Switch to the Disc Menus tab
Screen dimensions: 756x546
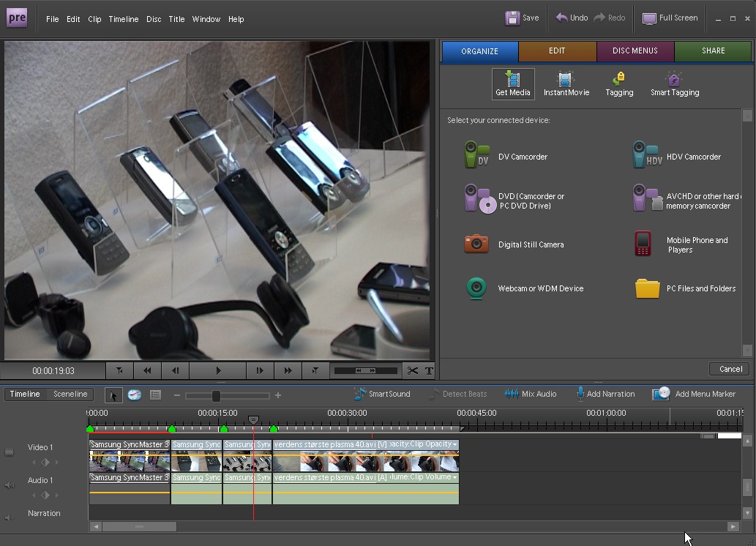point(635,51)
